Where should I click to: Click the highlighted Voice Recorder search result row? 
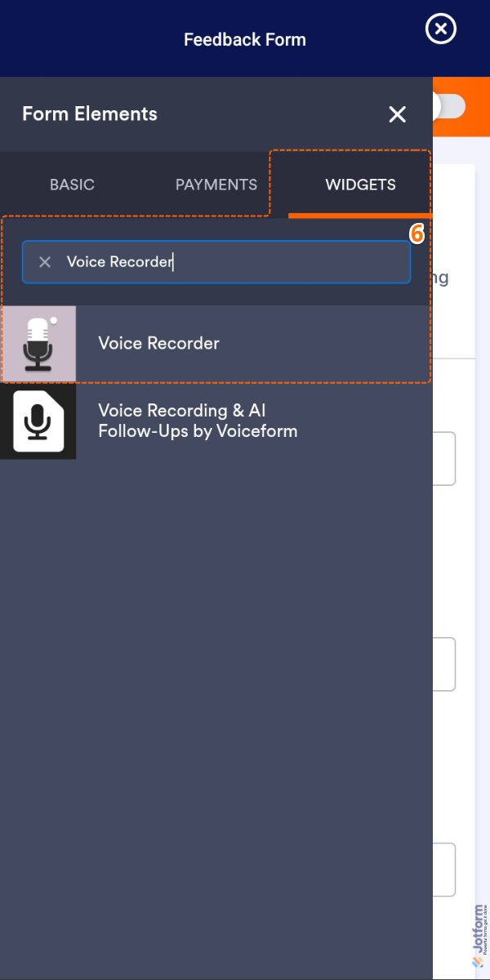(216, 343)
